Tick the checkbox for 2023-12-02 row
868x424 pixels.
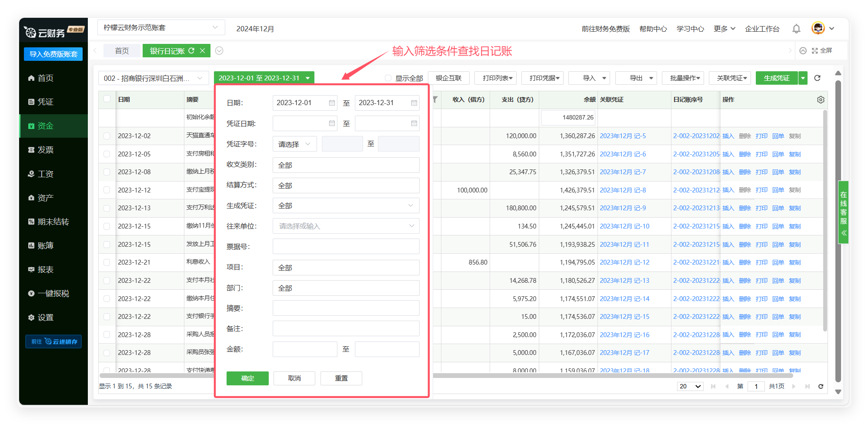pyautogui.click(x=107, y=136)
